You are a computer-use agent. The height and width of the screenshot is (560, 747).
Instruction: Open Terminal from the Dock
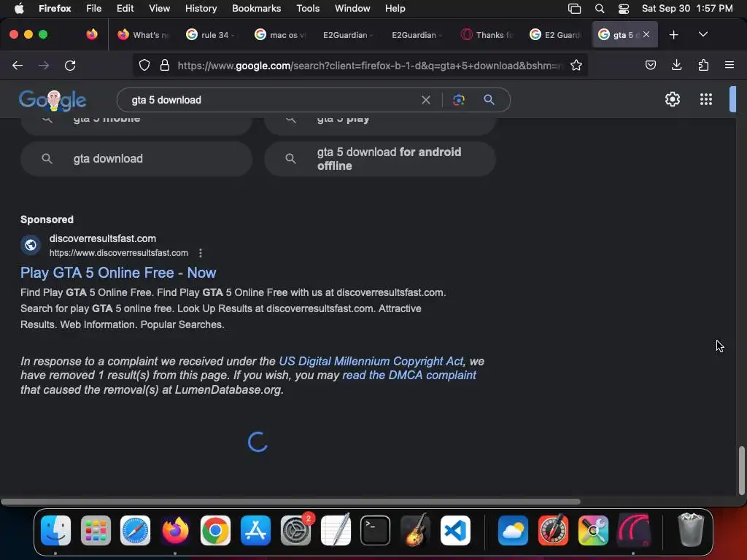click(376, 531)
